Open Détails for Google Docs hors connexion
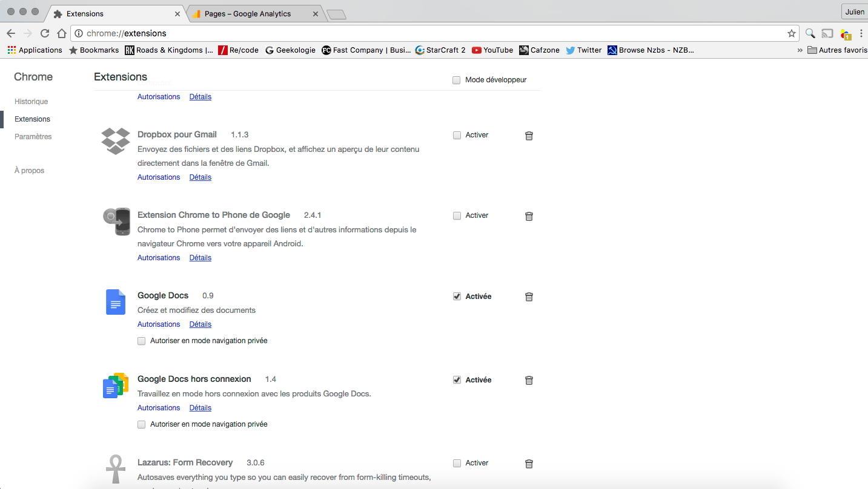Image resolution: width=868 pixels, height=489 pixels. tap(200, 408)
